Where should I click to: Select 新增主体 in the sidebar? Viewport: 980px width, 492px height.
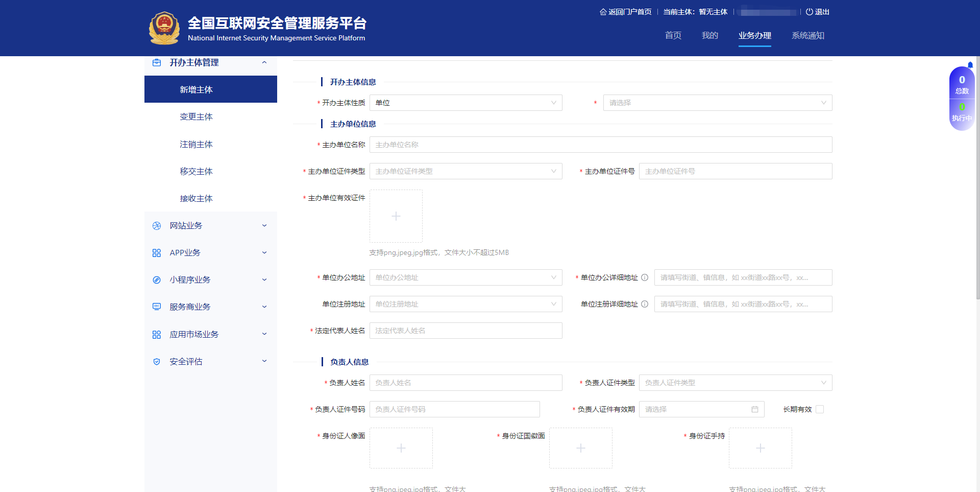pyautogui.click(x=197, y=89)
